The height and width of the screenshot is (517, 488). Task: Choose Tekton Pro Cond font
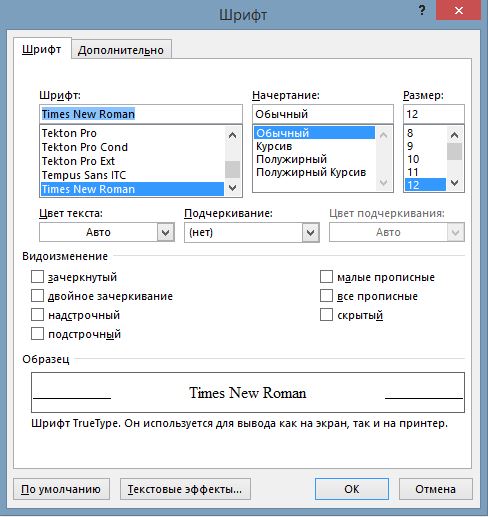pos(132,147)
